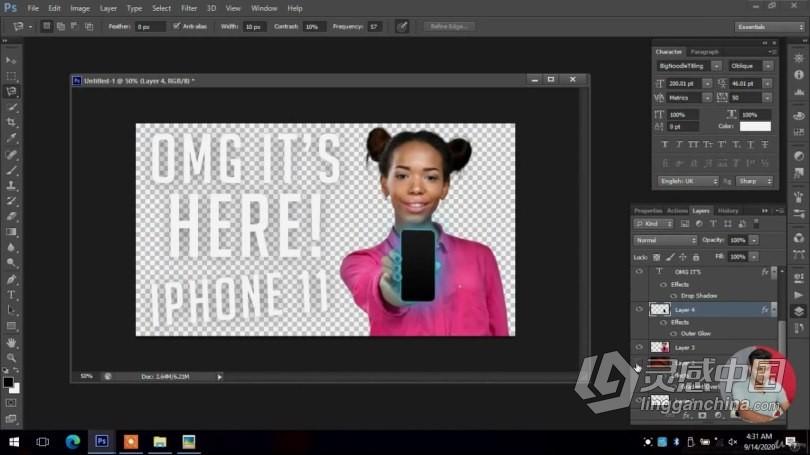The width and height of the screenshot is (810, 455).
Task: Select the Pen tool
Action: (x=11, y=279)
